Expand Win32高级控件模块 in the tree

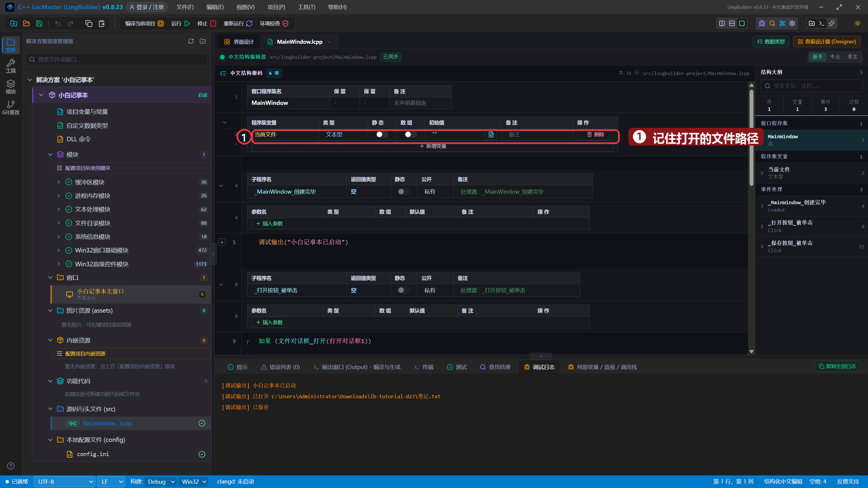click(59, 264)
